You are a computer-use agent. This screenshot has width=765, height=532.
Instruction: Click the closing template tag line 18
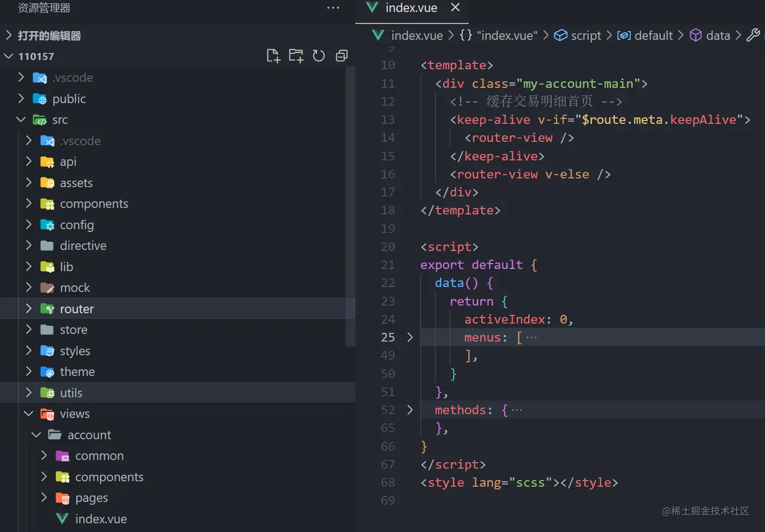pos(460,210)
